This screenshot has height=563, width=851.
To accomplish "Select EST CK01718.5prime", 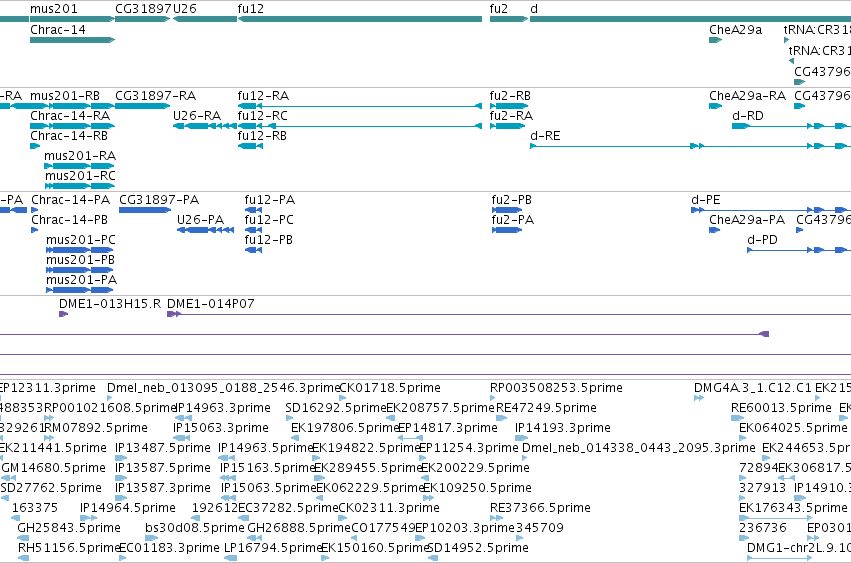I will pos(390,388).
